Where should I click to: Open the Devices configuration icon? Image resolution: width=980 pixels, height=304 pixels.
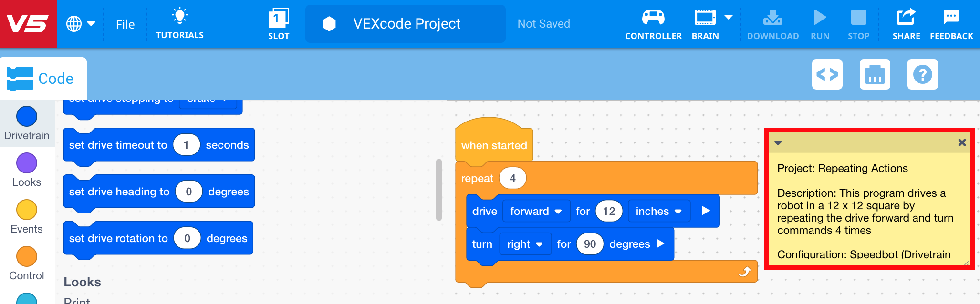pos(875,74)
